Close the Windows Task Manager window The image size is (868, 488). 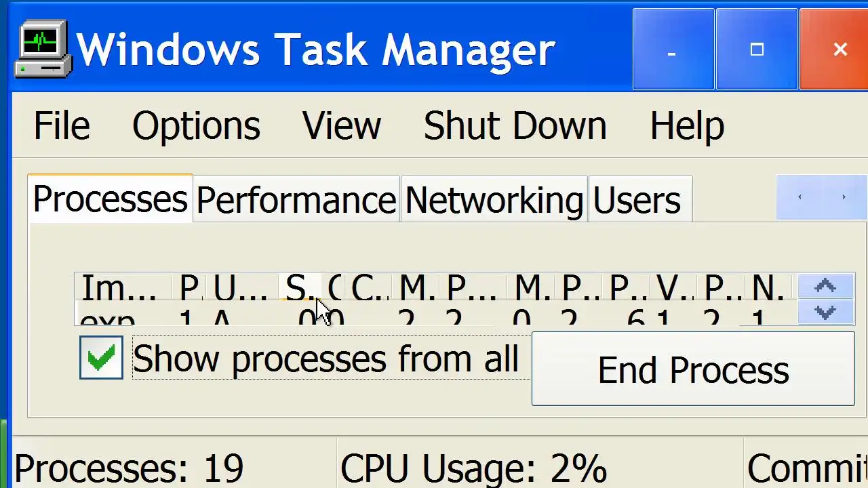pos(840,49)
